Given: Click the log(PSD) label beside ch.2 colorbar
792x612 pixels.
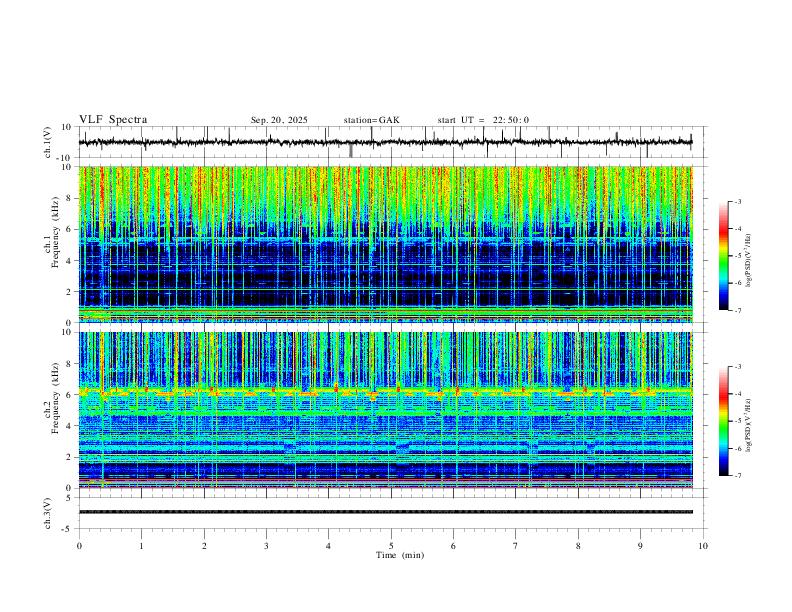Looking at the screenshot, I should (x=748, y=425).
